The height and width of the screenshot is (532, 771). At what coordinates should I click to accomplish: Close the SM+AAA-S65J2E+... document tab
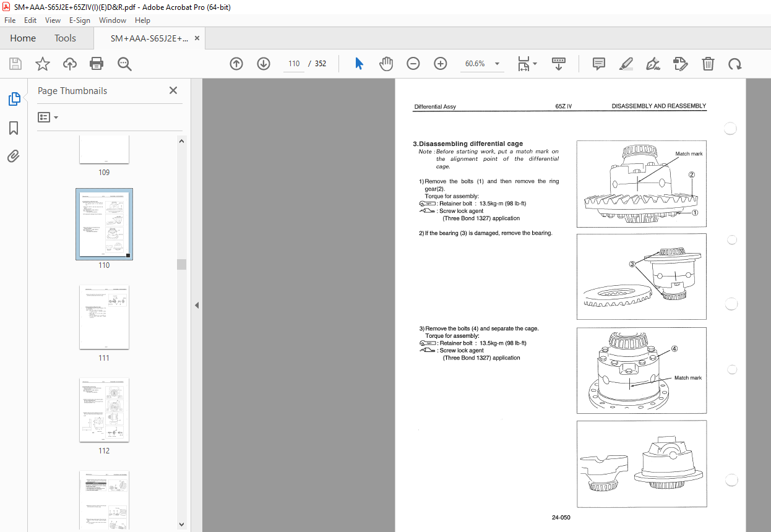[x=197, y=38]
